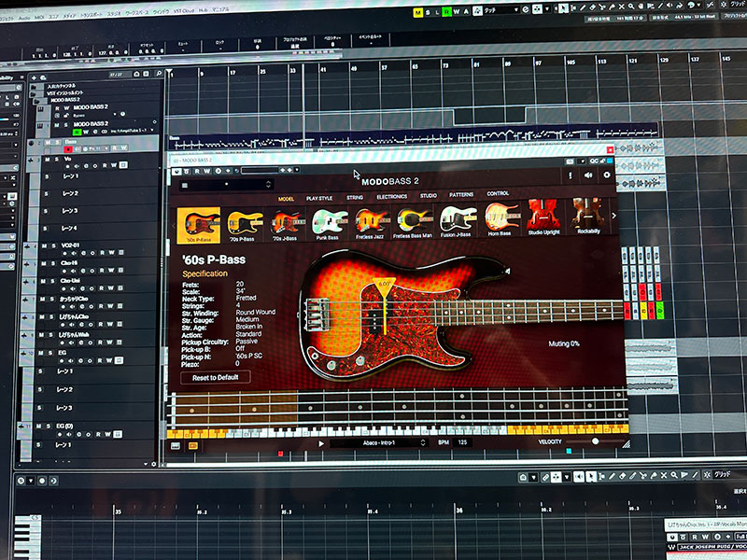Mute the Vo track
The width and height of the screenshot is (747, 560).
pyautogui.click(x=47, y=159)
